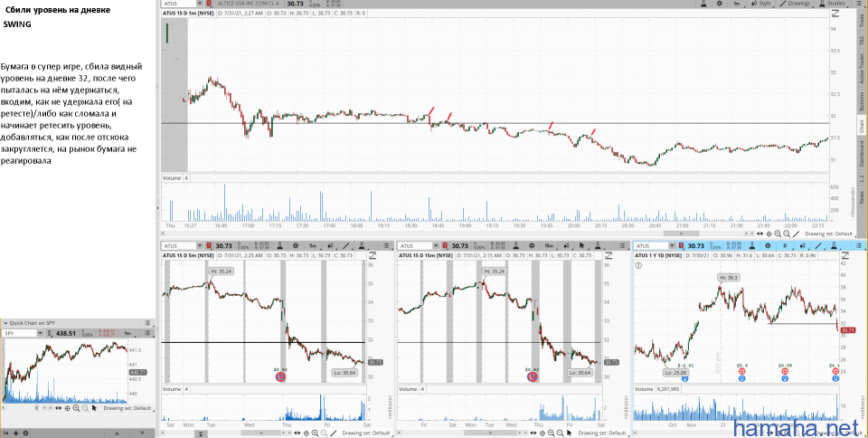Click info circle icon on daily chart
The height and width of the screenshot is (438, 868).
click(x=639, y=265)
